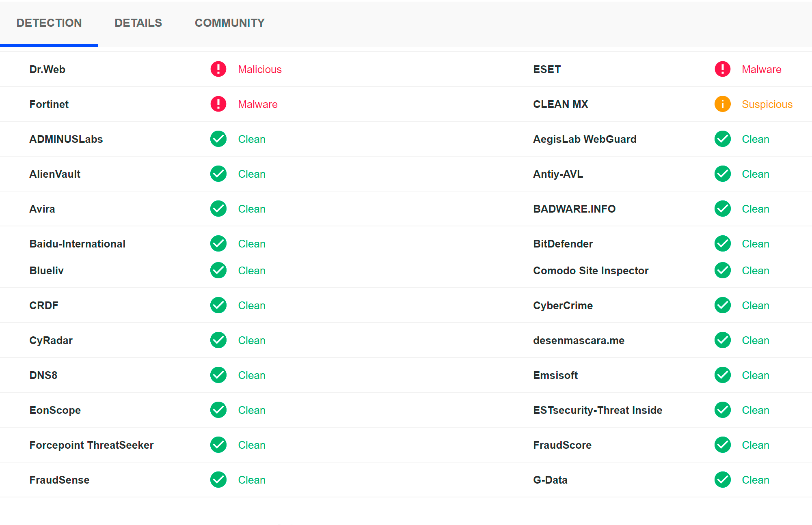Viewport: 812px width, 525px height.
Task: Select the desenmascara.me engine name
Action: coord(579,340)
